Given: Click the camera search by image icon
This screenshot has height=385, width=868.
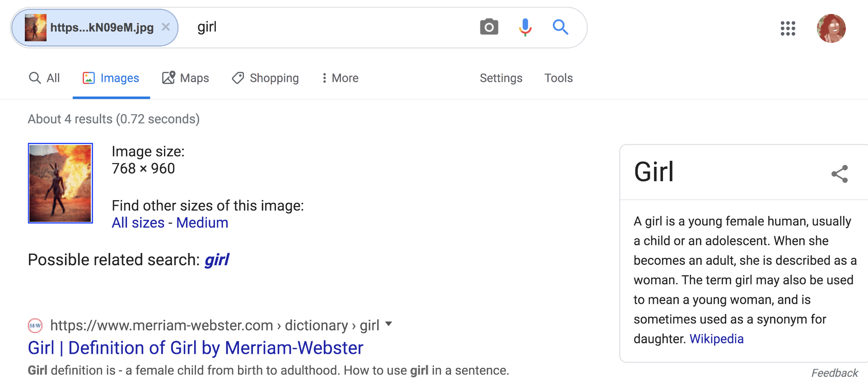Looking at the screenshot, I should pyautogui.click(x=489, y=27).
